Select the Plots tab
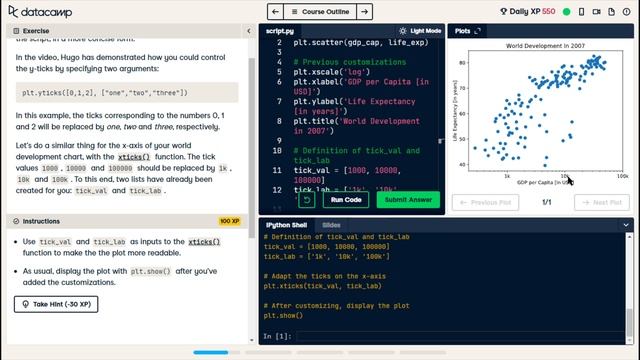The image size is (640, 360). [x=462, y=31]
